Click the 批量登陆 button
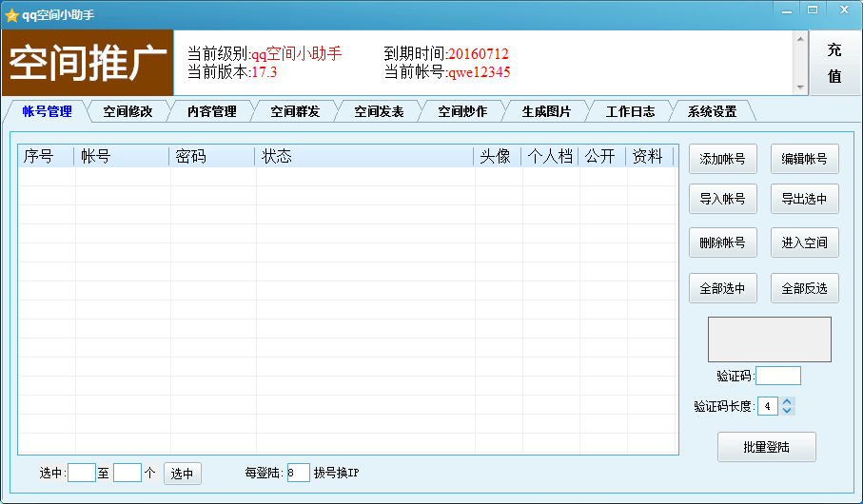The image size is (863, 504). [x=767, y=447]
